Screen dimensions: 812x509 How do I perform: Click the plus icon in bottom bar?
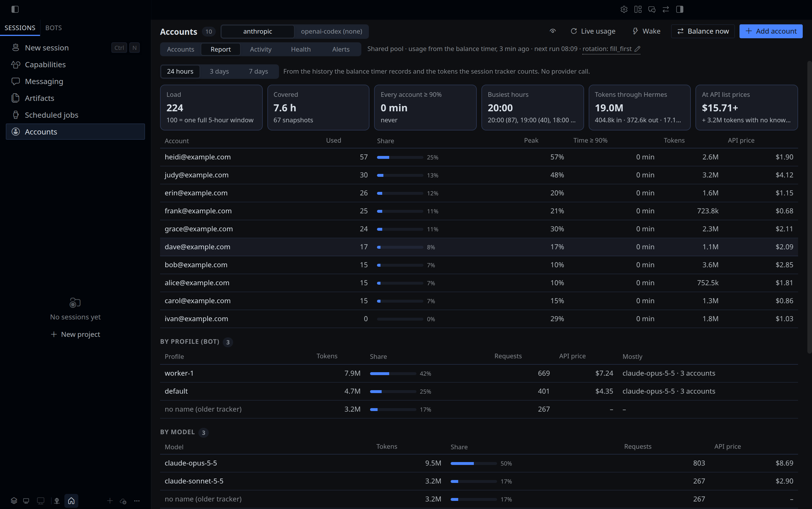click(110, 501)
